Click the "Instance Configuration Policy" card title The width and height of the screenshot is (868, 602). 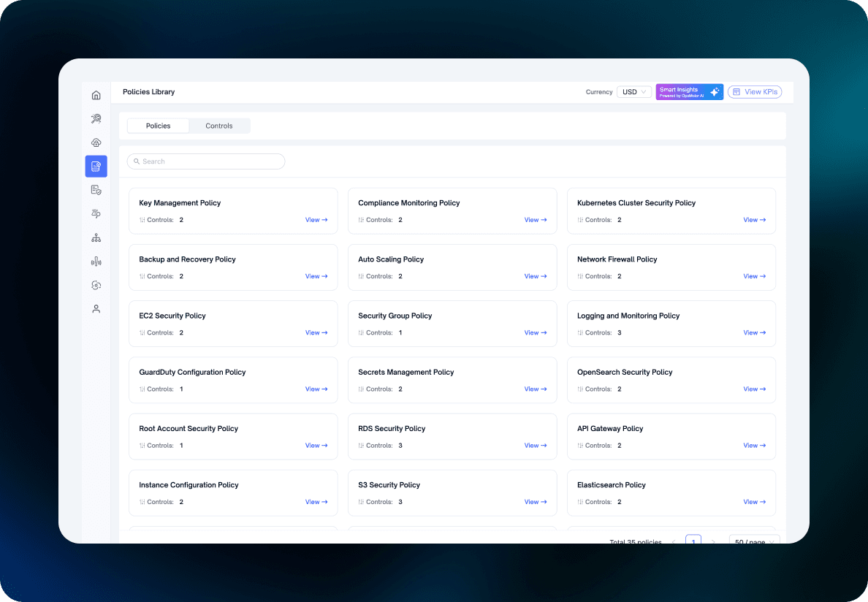point(189,485)
